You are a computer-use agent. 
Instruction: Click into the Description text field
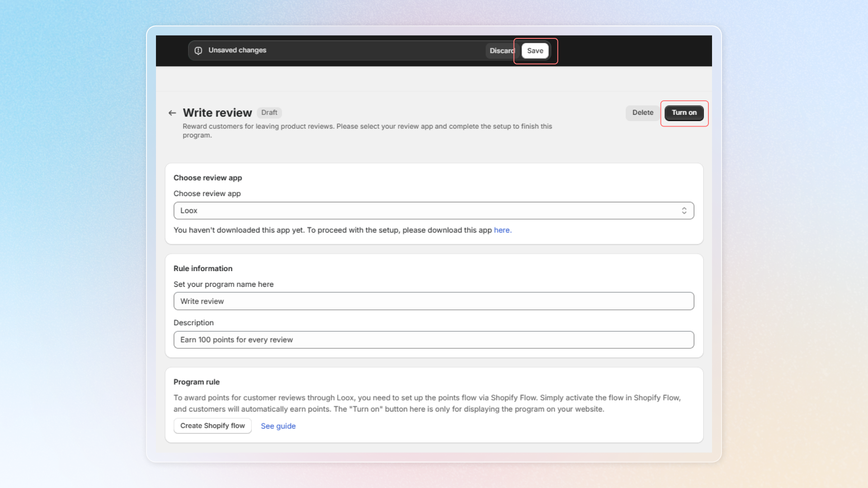(x=433, y=340)
